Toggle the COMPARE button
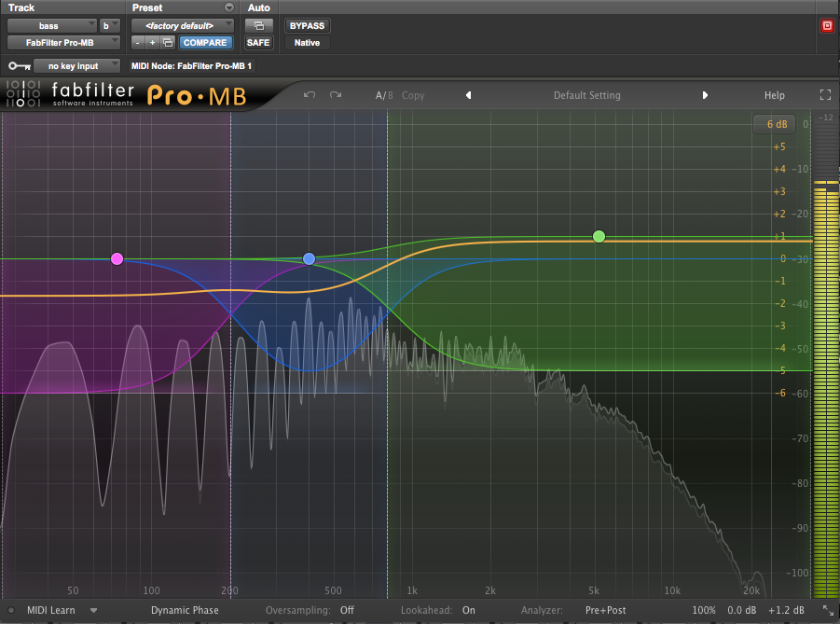This screenshot has height=624, width=840. (x=205, y=42)
